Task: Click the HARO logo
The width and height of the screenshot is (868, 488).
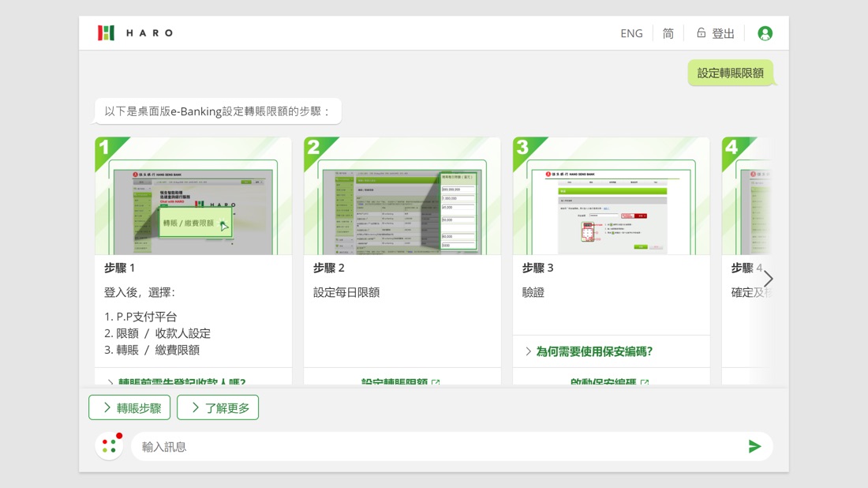Action: pos(136,33)
